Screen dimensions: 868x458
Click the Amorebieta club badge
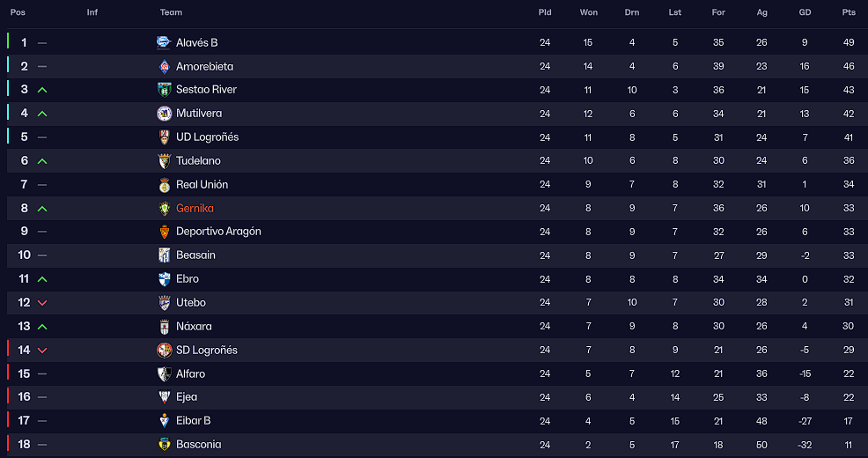pyautogui.click(x=164, y=66)
